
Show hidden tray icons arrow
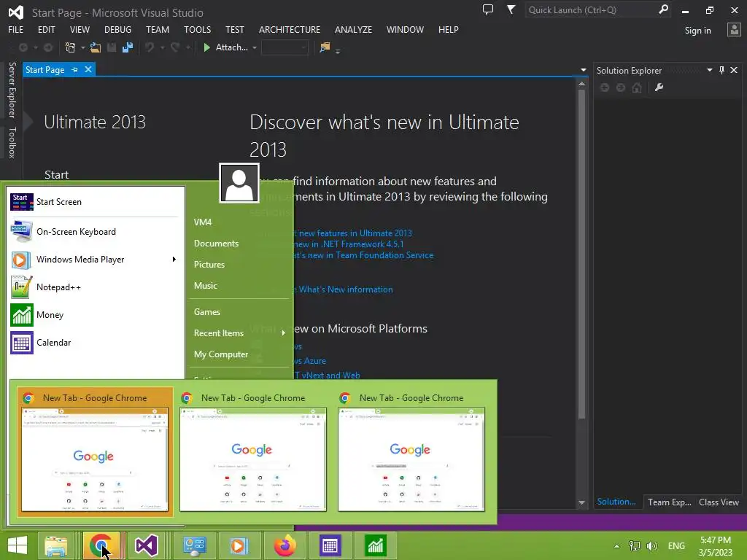tap(617, 546)
